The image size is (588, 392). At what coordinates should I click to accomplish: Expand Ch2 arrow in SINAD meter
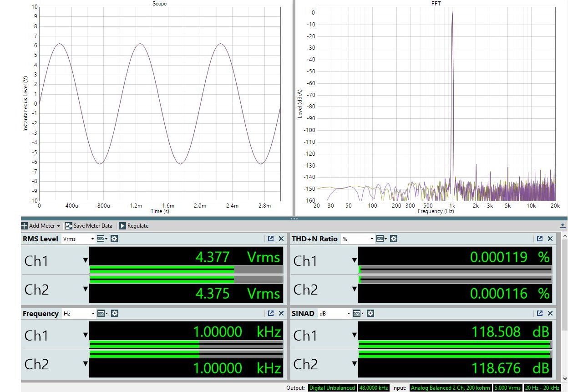tap(354, 364)
